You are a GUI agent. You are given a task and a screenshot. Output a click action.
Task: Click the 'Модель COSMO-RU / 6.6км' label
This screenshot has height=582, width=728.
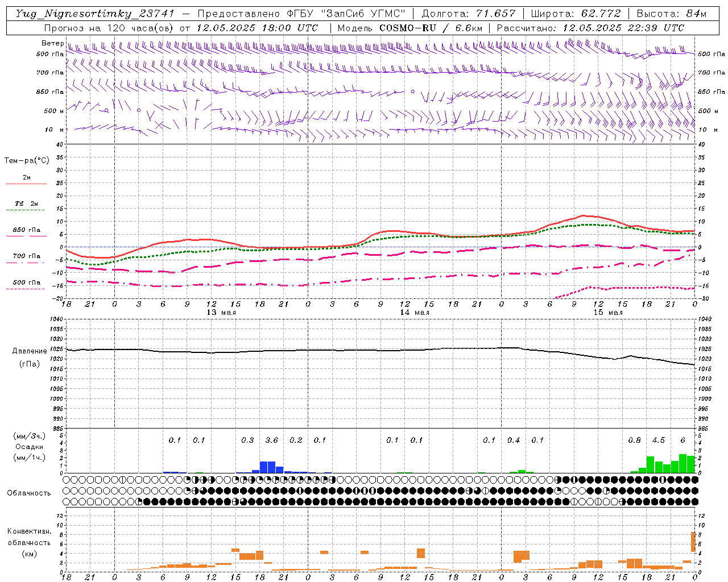[409, 28]
